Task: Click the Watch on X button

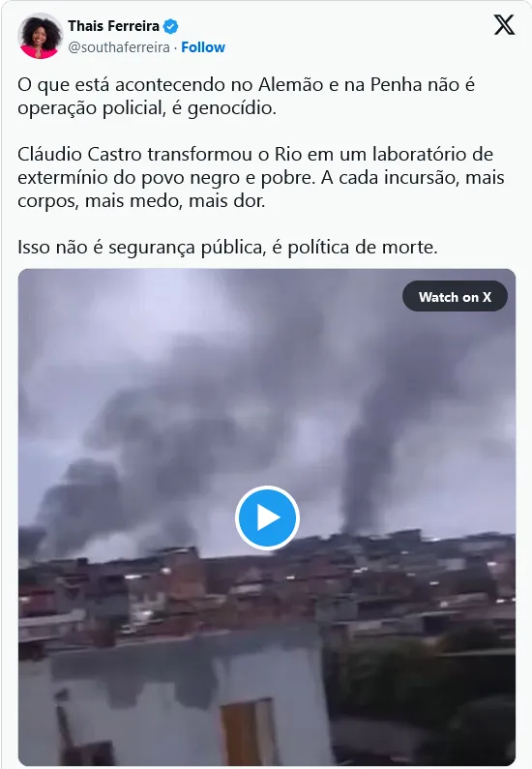Action: 455,297
